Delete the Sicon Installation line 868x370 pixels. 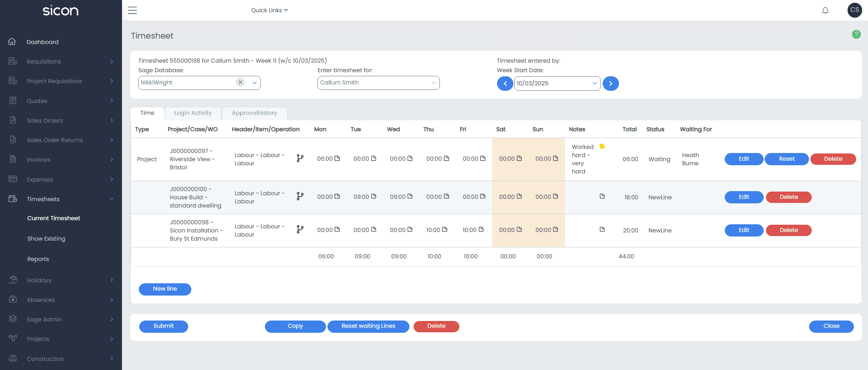[789, 230]
